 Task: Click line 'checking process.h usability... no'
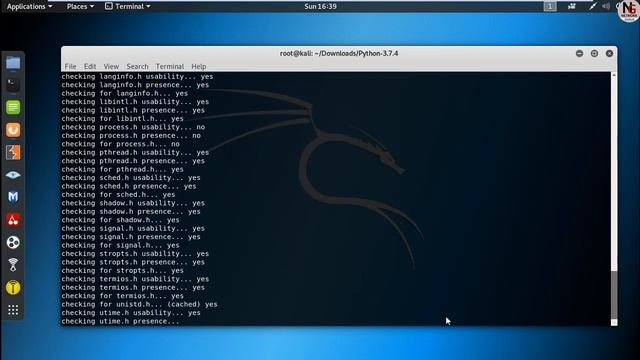pyautogui.click(x=133, y=127)
